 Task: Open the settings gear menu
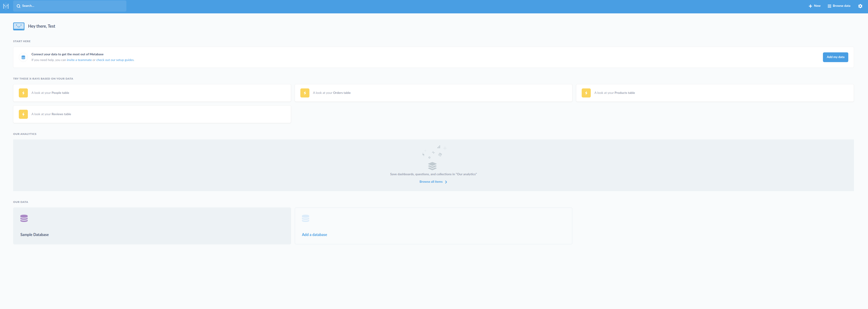860,6
